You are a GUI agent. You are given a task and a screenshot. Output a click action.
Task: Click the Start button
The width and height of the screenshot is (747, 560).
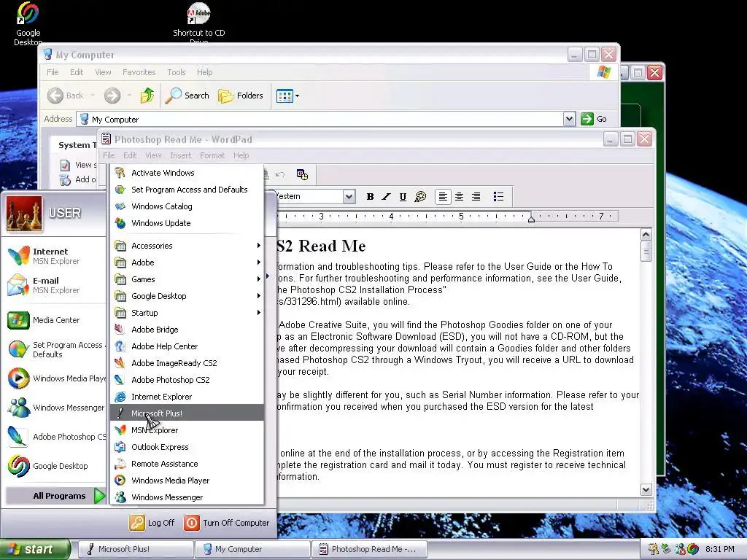[x=35, y=550]
